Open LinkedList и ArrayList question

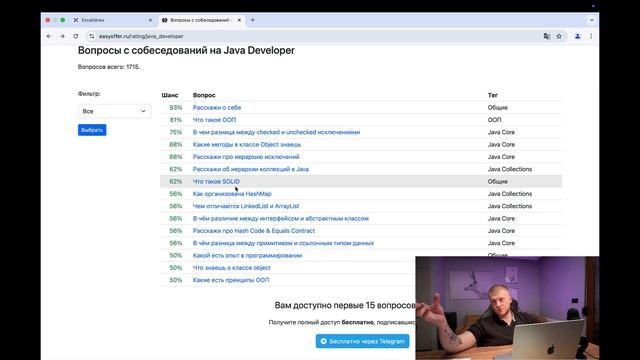click(246, 206)
